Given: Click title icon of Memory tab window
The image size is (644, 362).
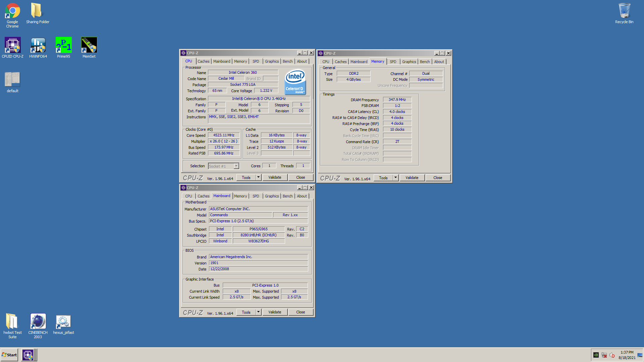Looking at the screenshot, I should point(321,53).
